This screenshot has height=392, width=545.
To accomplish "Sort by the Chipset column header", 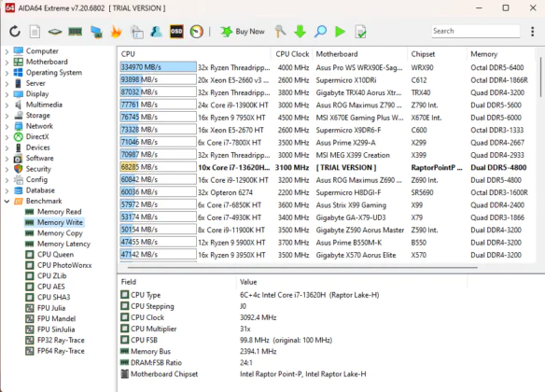I will point(438,54).
